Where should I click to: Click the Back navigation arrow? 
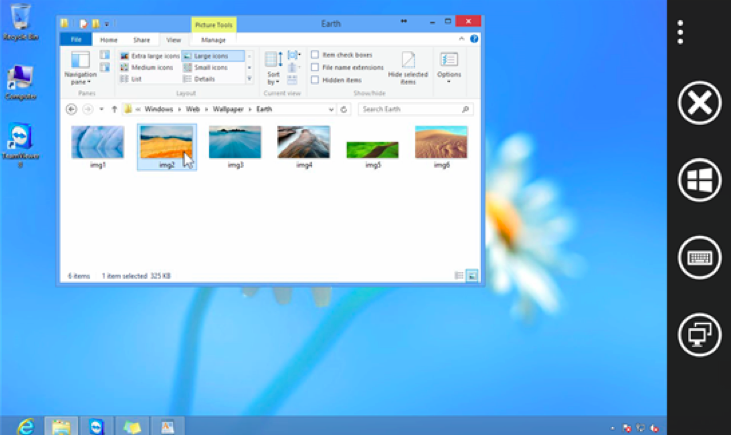point(71,109)
